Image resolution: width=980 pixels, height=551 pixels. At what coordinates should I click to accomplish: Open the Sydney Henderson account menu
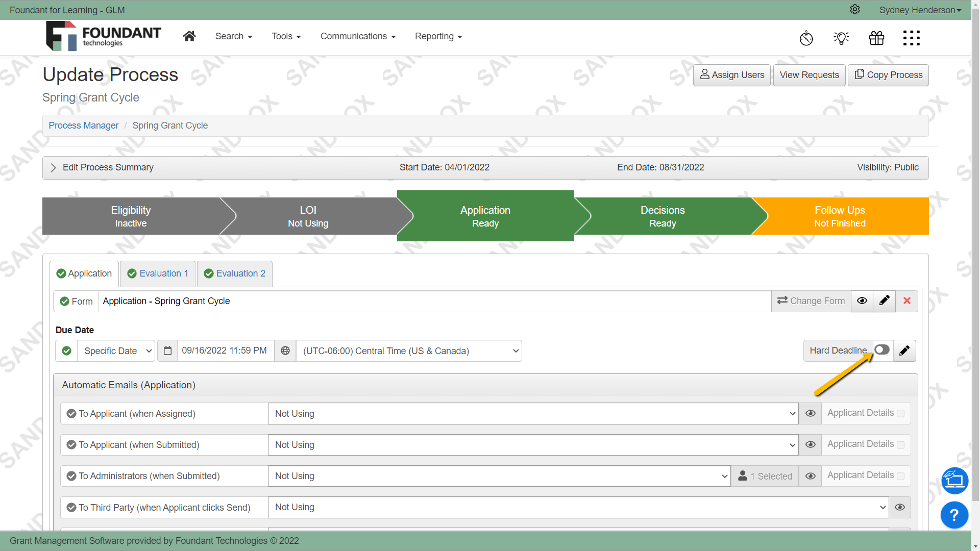coord(920,10)
